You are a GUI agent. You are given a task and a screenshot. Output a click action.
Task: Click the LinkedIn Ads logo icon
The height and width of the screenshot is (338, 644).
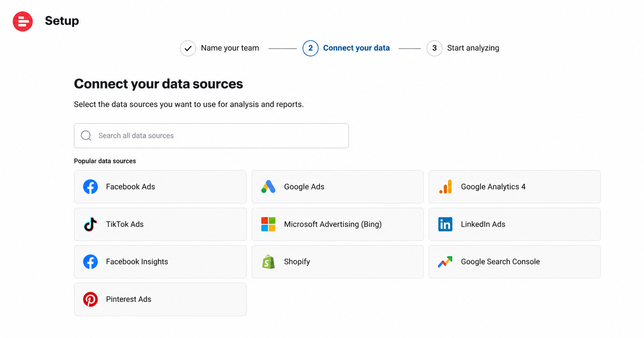tap(445, 224)
